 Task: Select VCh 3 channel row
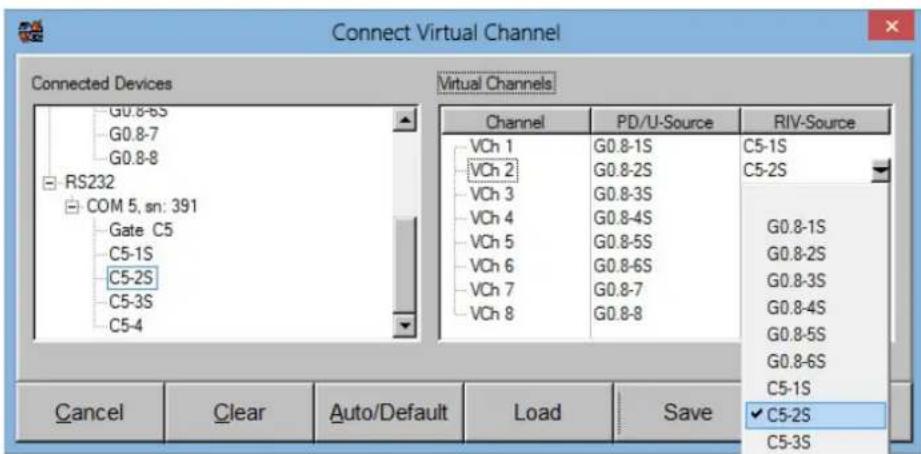click(x=492, y=194)
